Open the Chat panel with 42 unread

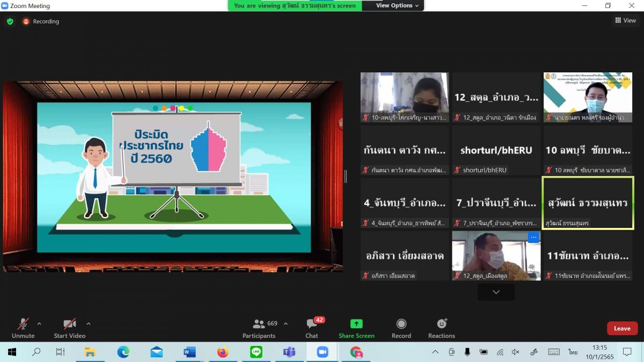(x=312, y=328)
